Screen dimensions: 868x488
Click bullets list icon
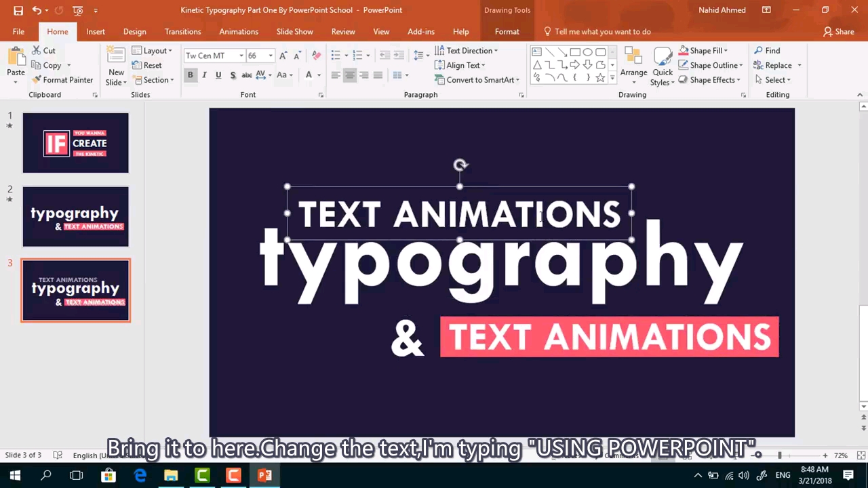pyautogui.click(x=336, y=56)
